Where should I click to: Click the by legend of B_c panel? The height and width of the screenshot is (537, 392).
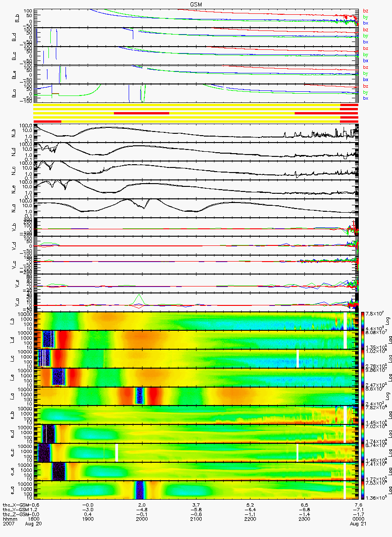click(x=366, y=55)
